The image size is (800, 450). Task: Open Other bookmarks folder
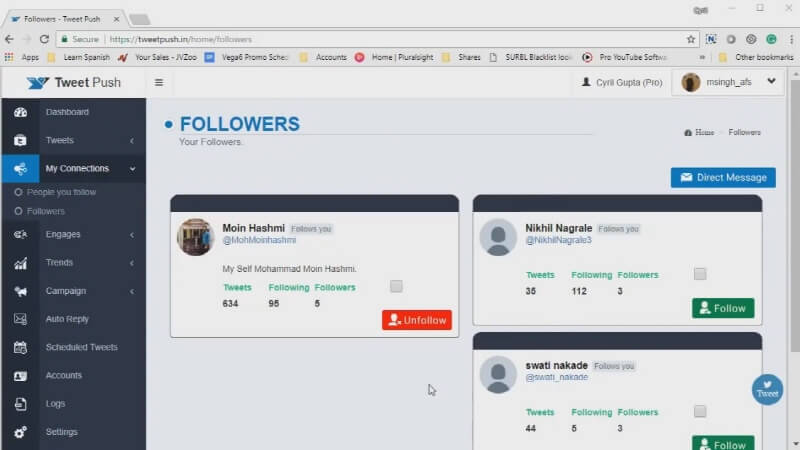(x=756, y=57)
